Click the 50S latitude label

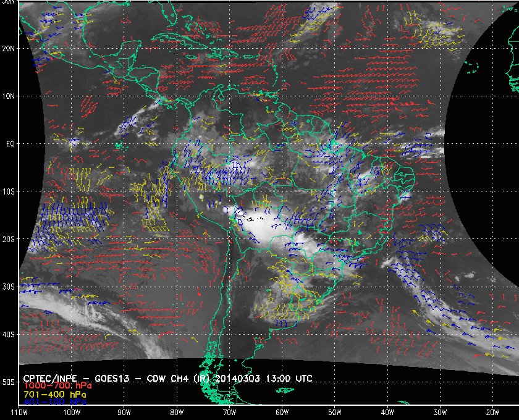pos(8,382)
